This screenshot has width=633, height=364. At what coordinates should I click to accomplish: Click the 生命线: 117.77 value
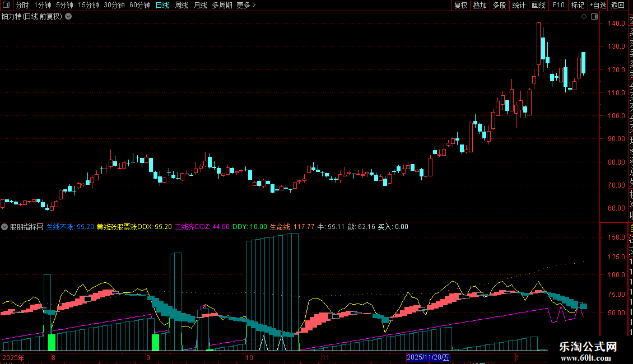(292, 227)
